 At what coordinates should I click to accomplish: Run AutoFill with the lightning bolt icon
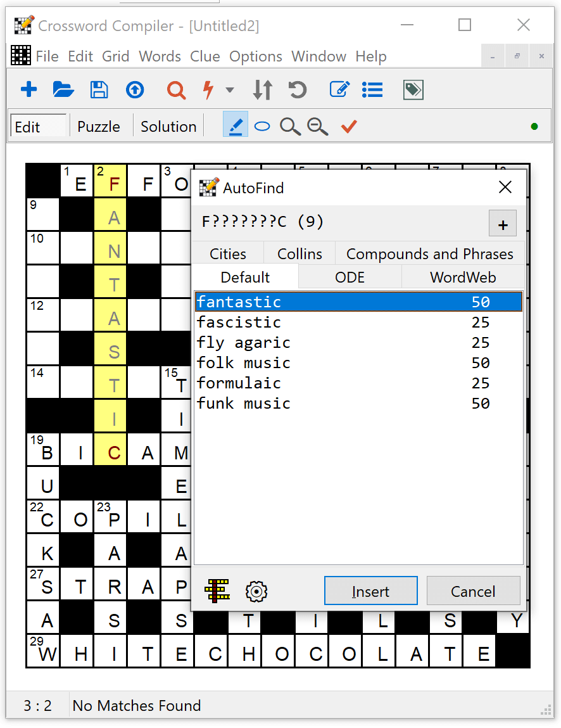(x=207, y=90)
